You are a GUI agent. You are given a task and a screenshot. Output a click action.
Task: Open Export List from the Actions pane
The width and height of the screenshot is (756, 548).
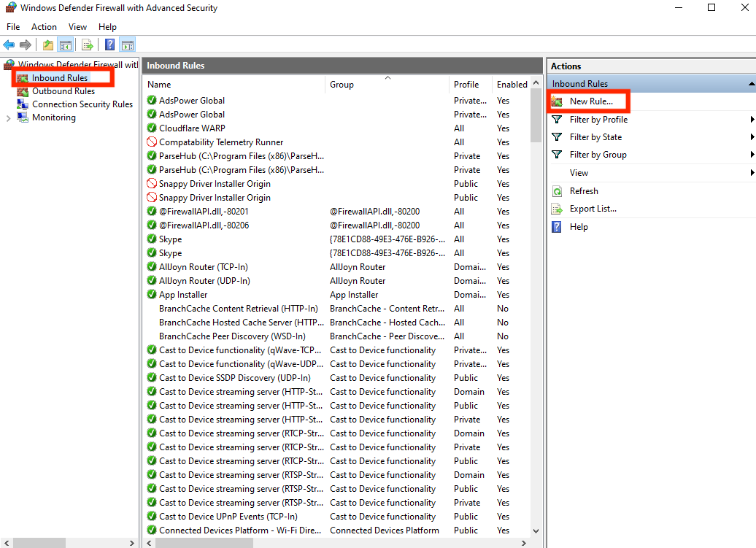[x=595, y=208]
